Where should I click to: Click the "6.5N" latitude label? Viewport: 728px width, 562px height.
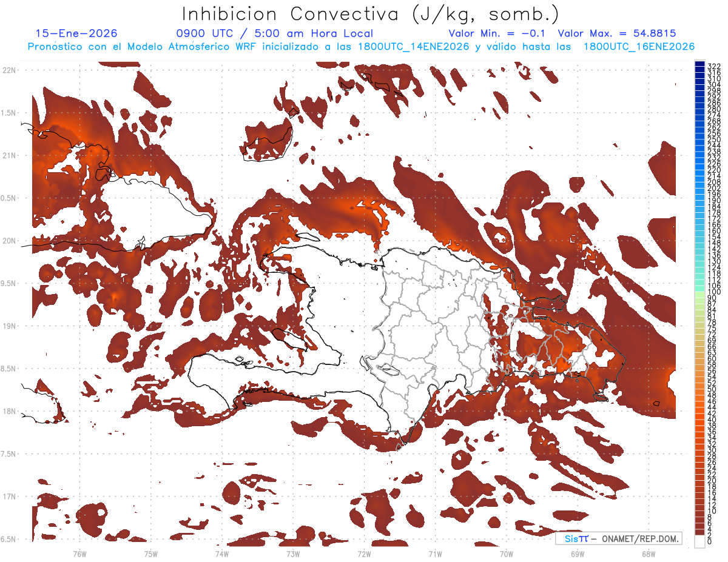(8, 539)
